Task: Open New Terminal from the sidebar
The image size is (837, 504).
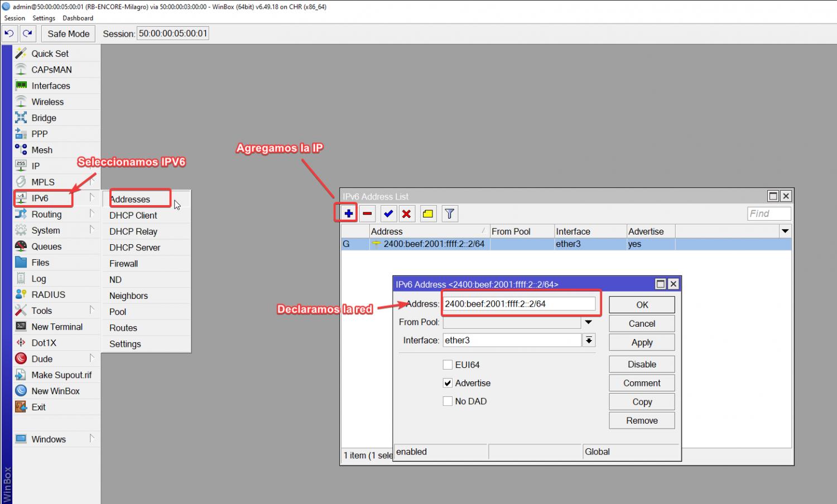Action: (x=56, y=327)
